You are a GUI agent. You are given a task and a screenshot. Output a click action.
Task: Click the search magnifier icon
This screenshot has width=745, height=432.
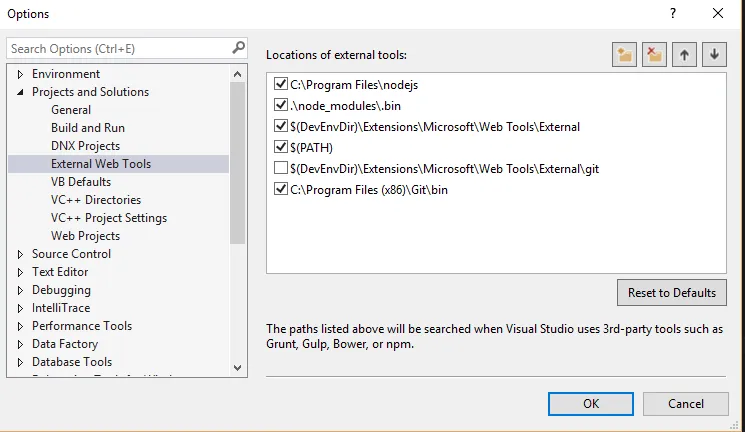click(238, 48)
